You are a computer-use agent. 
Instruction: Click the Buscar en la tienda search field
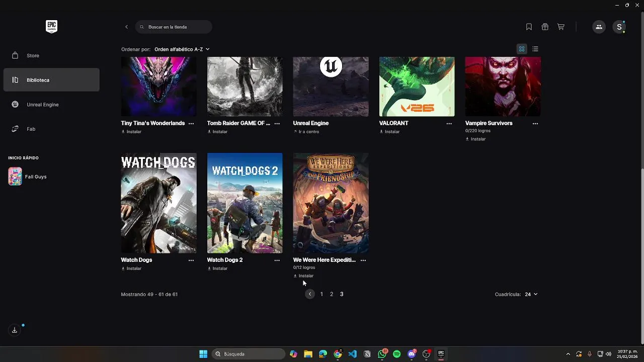point(174,27)
